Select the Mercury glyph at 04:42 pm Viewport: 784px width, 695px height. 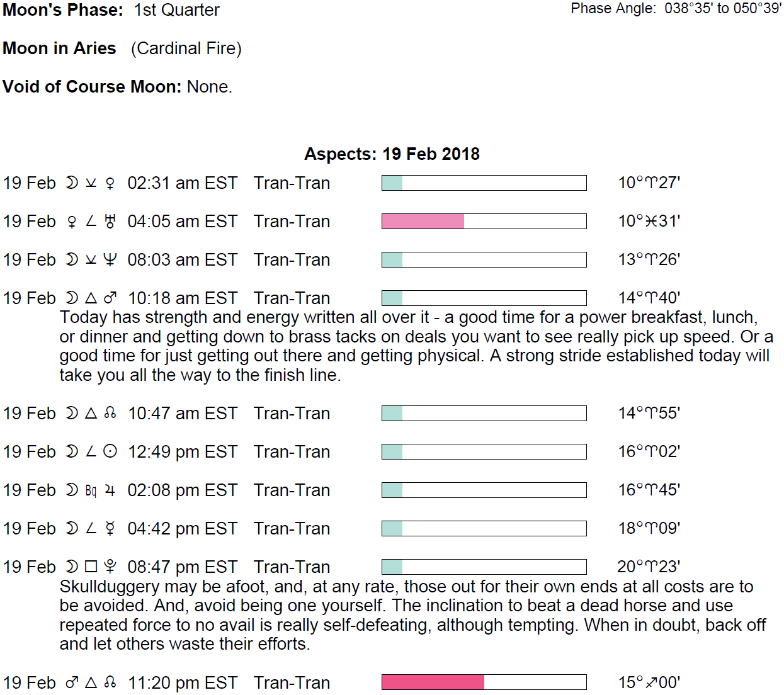coord(110,529)
